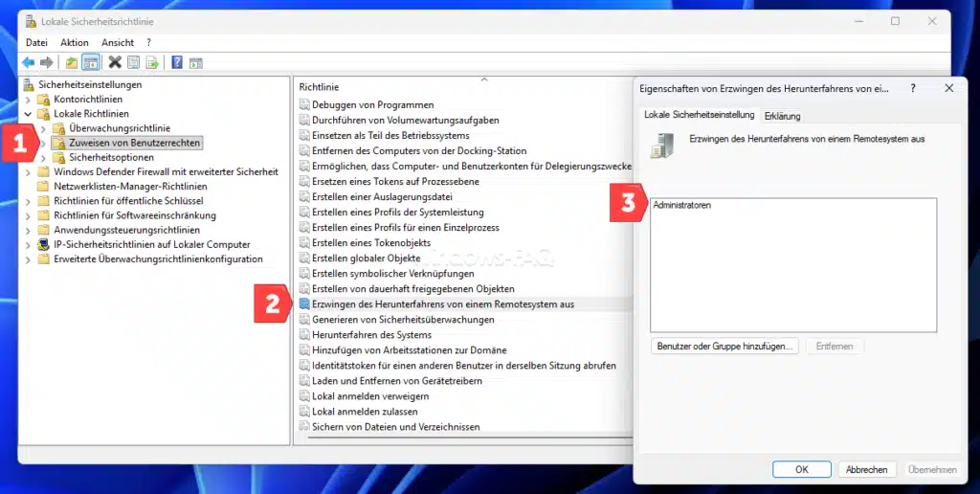Screen dimensions: 980x494
Task: Click the icon next to Erstellen eines Tokenobjekts
Action: coord(304,242)
